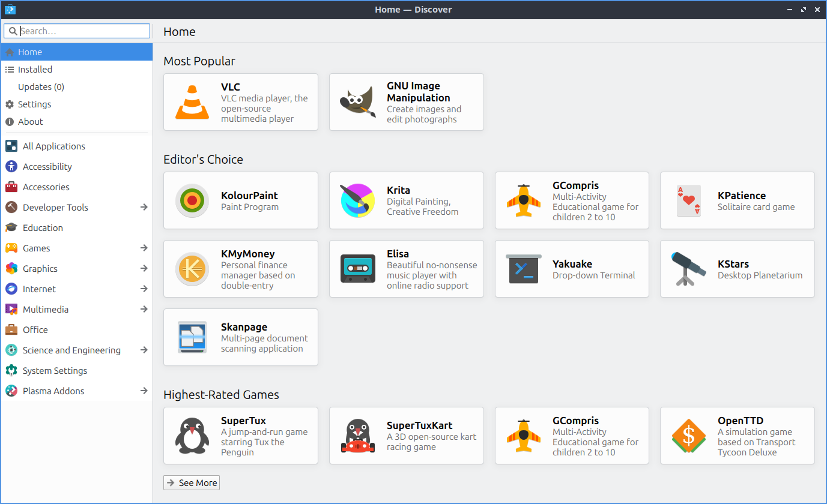Expand the Developer Tools category arrow

tap(144, 208)
